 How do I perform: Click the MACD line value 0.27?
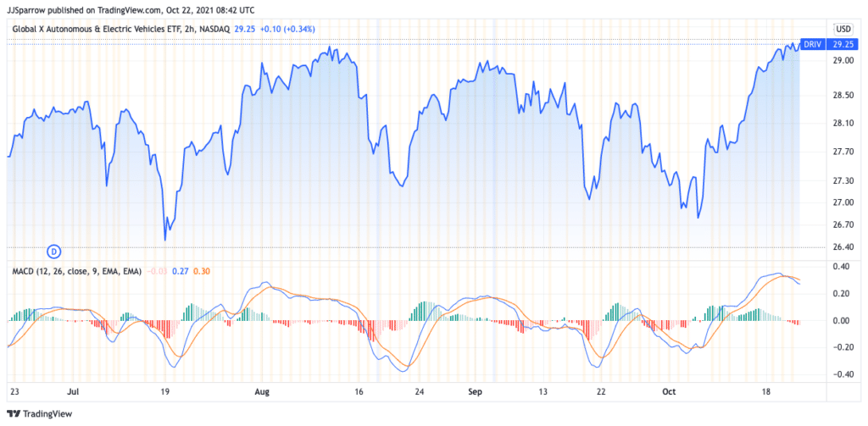[x=180, y=271]
